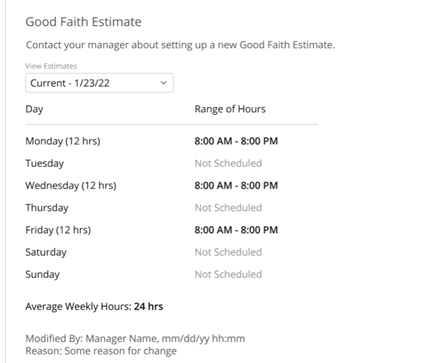Click the Range of Hours column header

230,109
